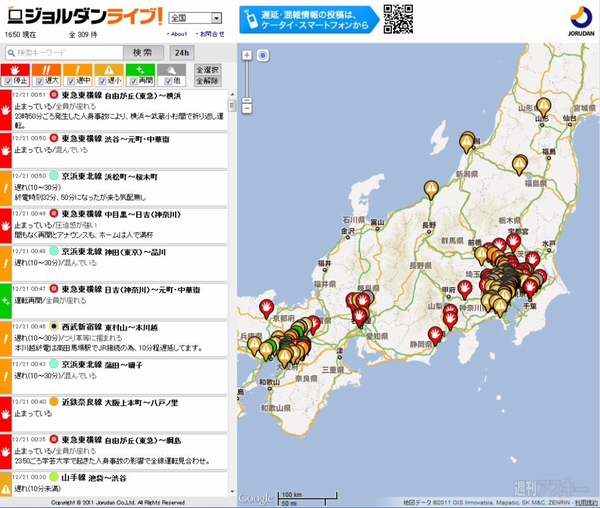
Task: Open the 全国 region dropdown
Action: (195, 18)
